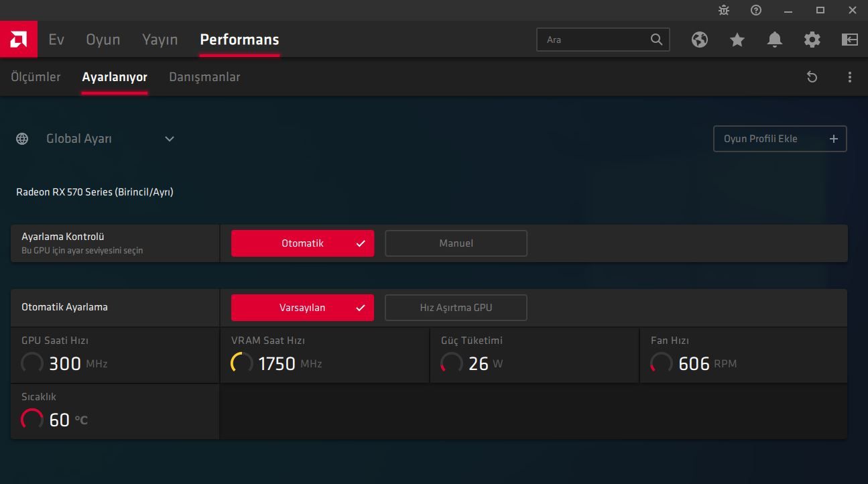868x484 pixels.
Task: Open the web browser globe icon
Action: click(x=700, y=40)
